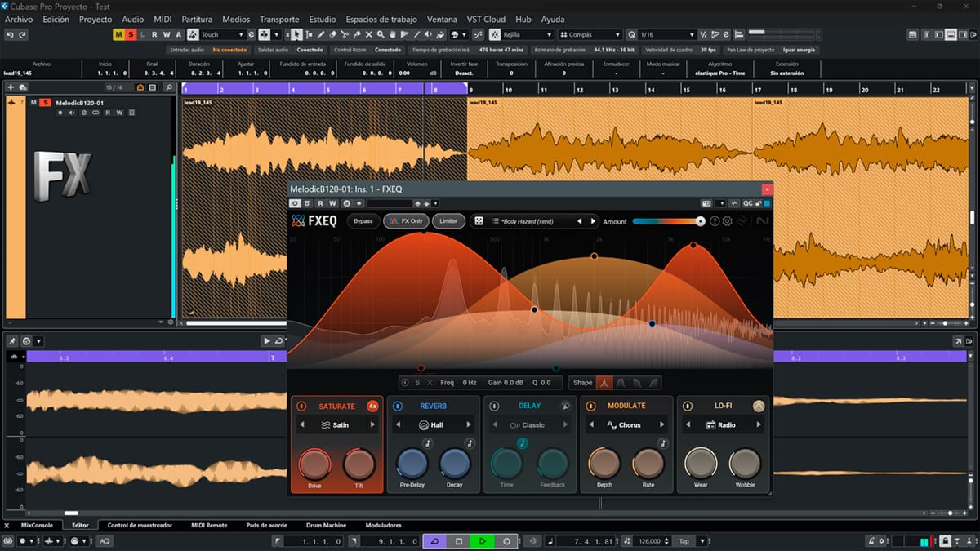980x551 pixels.
Task: Click the sync note icon above Delay Time
Action: click(522, 443)
